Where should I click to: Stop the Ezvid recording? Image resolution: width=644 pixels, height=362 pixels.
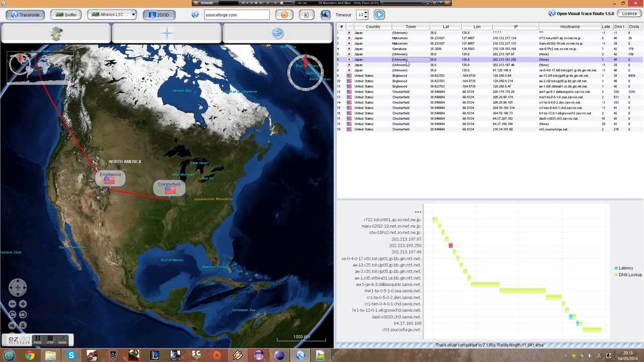(x=50, y=340)
